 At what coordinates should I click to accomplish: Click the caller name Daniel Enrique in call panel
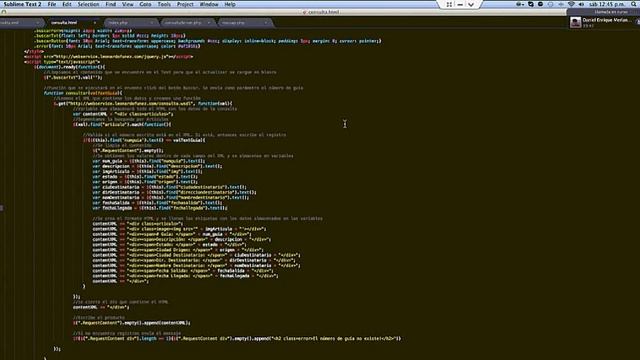coord(606,20)
